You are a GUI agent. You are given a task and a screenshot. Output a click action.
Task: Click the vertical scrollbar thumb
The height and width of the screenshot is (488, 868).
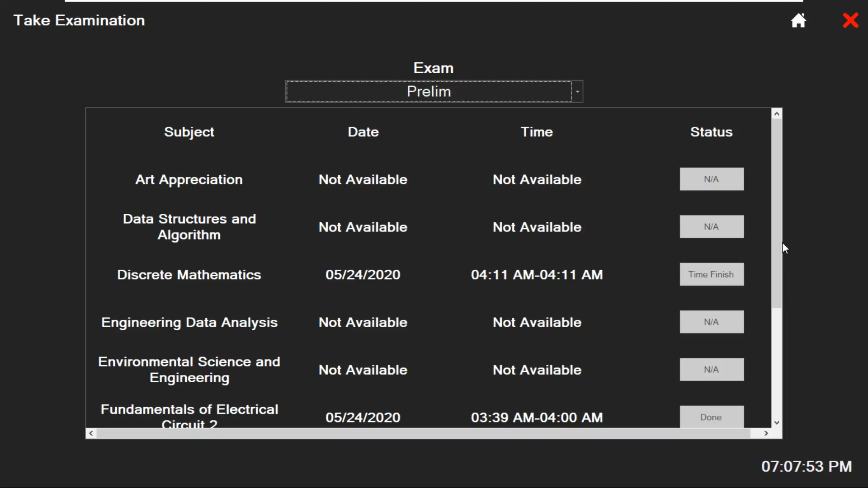point(777,213)
